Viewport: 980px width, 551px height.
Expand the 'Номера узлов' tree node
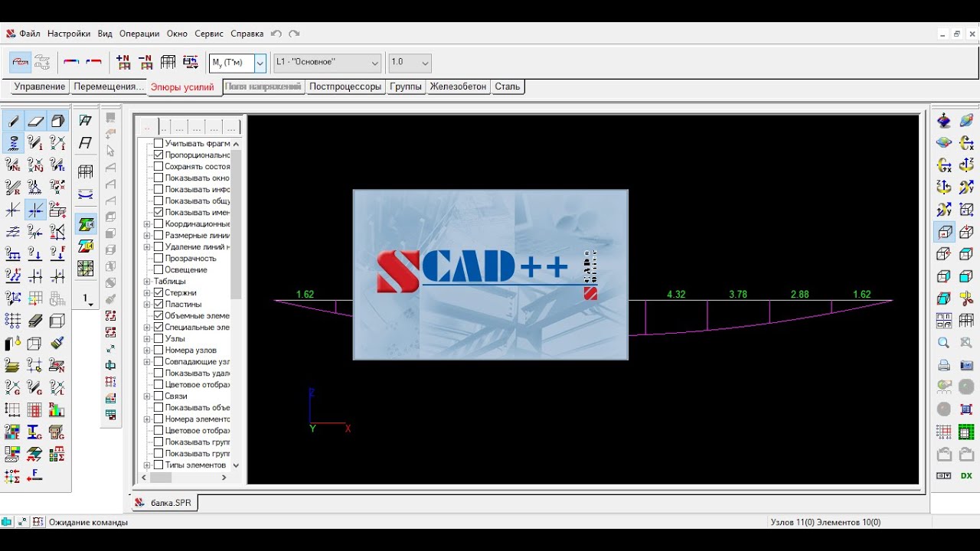click(147, 350)
